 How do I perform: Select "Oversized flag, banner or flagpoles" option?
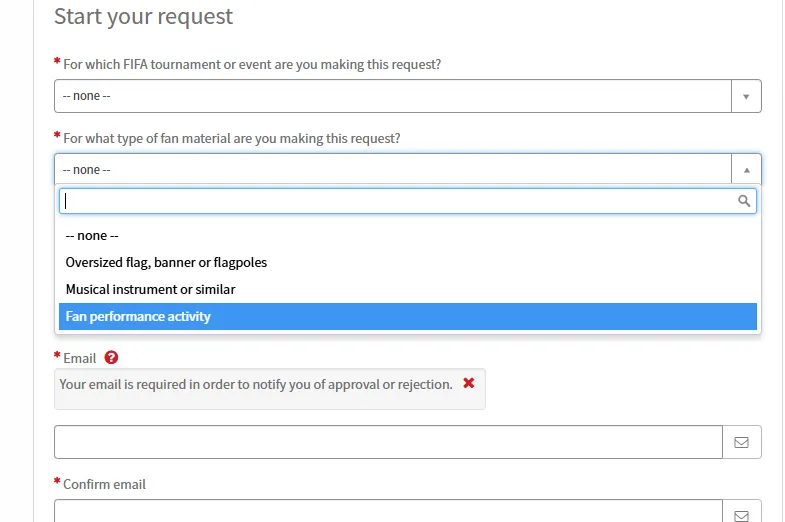coord(166,263)
